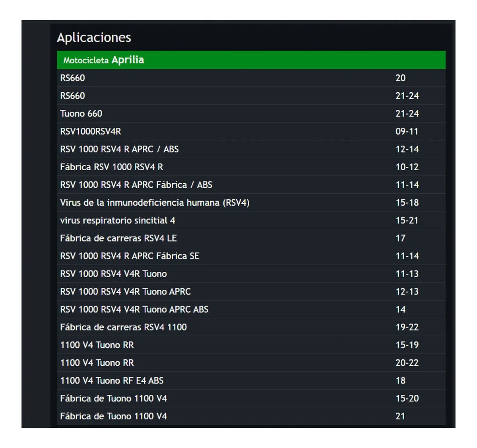
Task: Select the RS660 row with year 20
Action: point(251,78)
